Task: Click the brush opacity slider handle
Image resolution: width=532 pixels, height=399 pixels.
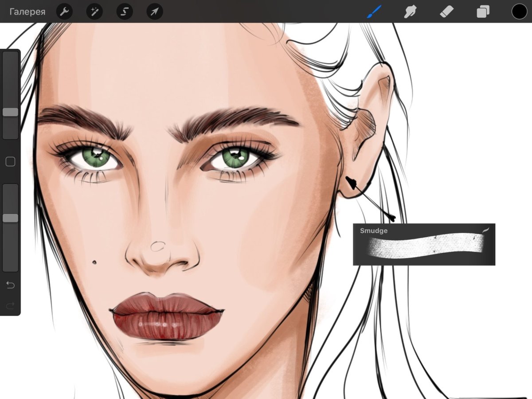Action: point(10,218)
